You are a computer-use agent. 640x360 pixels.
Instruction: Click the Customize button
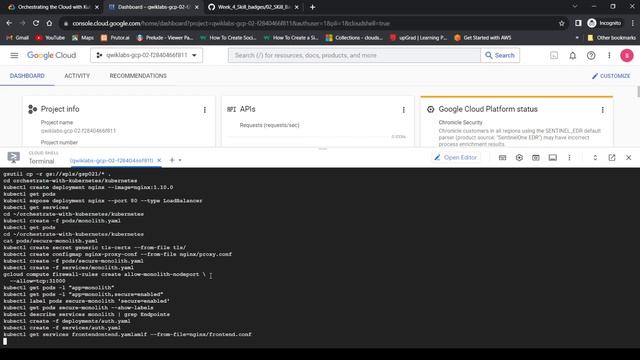[x=611, y=76]
